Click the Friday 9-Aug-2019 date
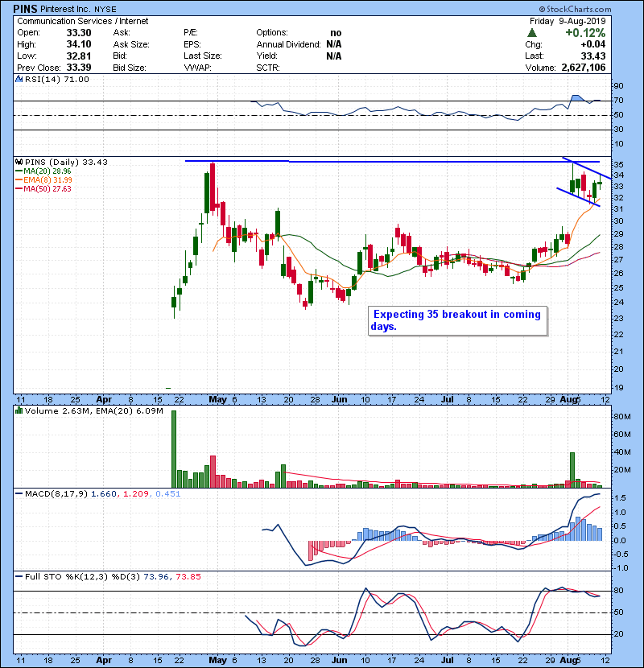The height and width of the screenshot is (668, 644). (x=568, y=21)
